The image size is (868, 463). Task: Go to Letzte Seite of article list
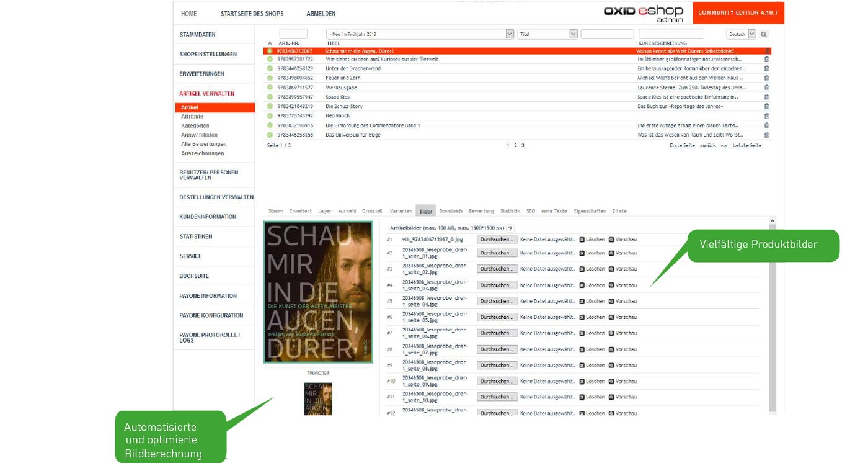[747, 145]
